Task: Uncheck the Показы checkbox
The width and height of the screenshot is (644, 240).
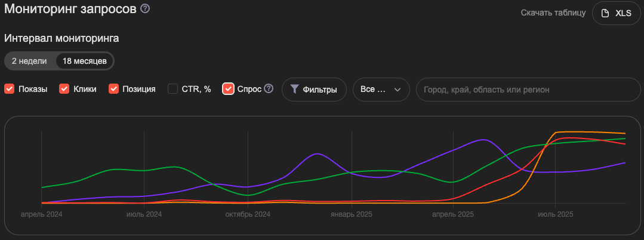Action: pos(10,89)
